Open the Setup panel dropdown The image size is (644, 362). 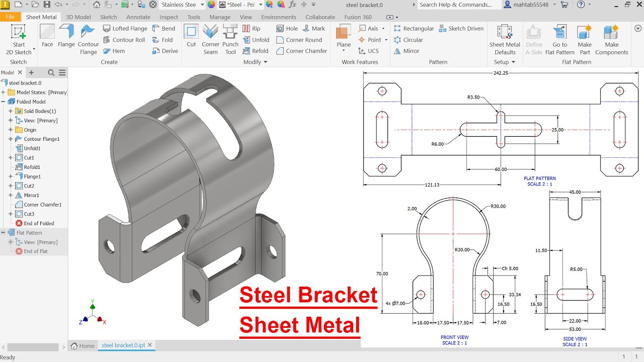point(505,62)
